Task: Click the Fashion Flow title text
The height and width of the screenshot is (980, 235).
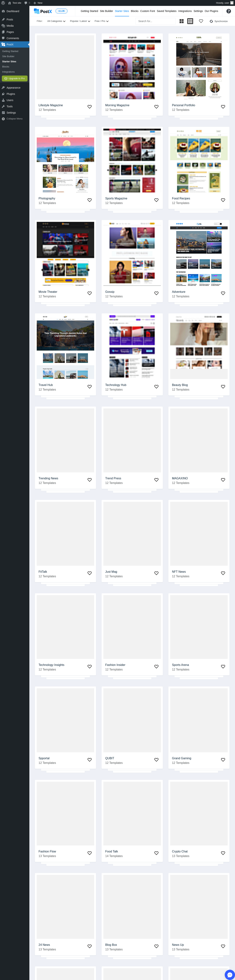Action: click(x=47, y=851)
